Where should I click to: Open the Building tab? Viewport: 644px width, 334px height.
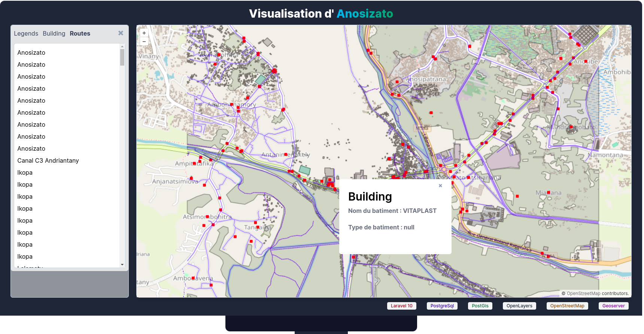click(54, 33)
